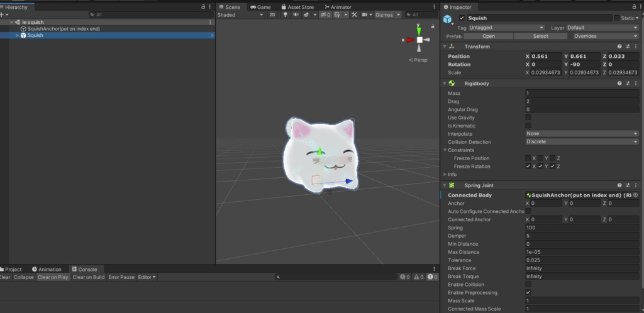Click the Squish object cube icon in Inspector

447,19
